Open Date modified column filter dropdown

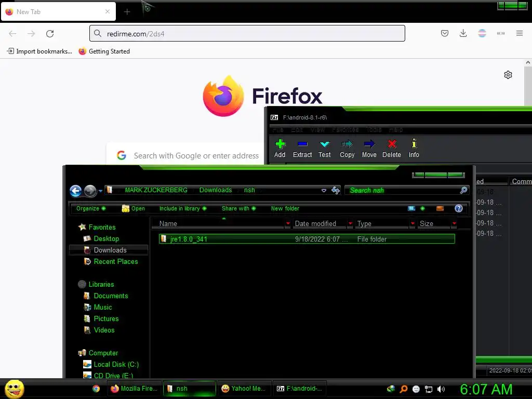tap(350, 223)
